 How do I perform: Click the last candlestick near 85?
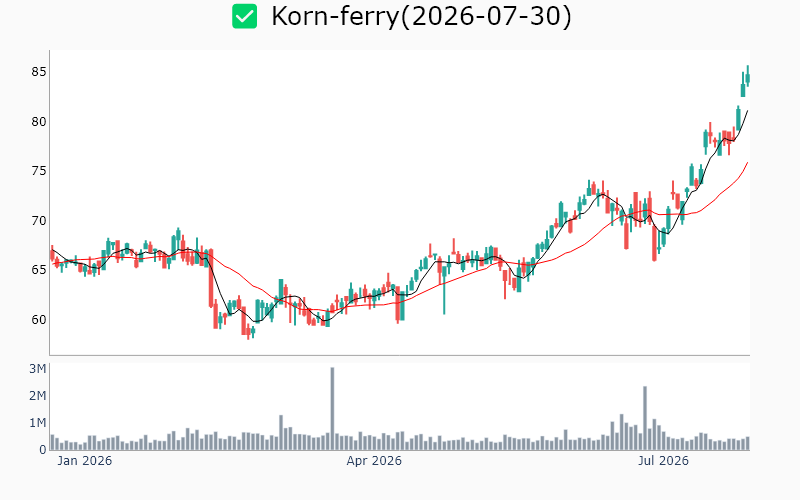pos(748,76)
